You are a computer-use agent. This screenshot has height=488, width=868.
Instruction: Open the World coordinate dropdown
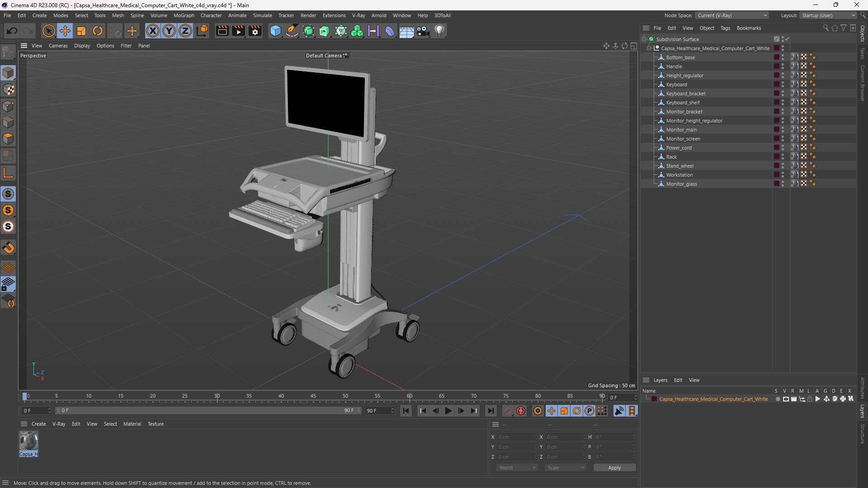coord(517,468)
